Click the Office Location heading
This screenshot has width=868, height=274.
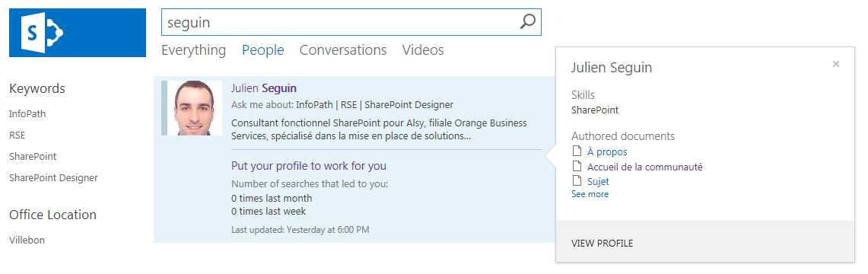pos(52,215)
